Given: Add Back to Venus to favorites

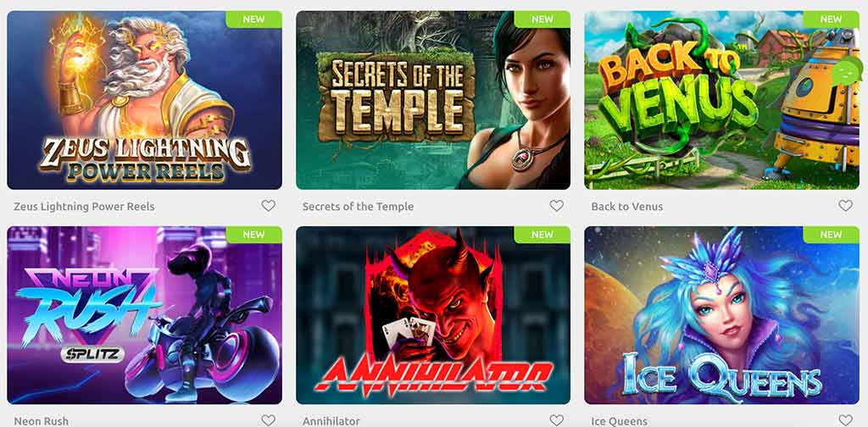Looking at the screenshot, I should click(x=845, y=206).
